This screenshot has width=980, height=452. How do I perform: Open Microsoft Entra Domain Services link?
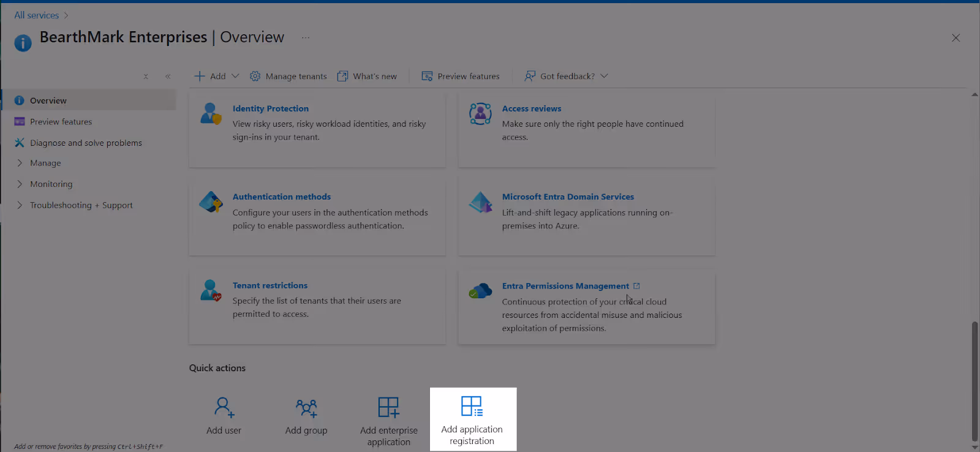(568, 197)
